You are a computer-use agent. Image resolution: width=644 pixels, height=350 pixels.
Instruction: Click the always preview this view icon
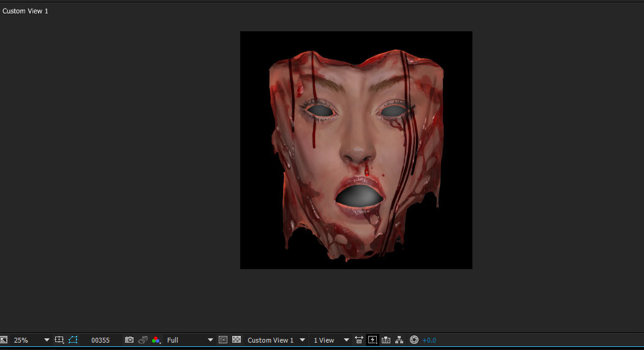(3, 340)
